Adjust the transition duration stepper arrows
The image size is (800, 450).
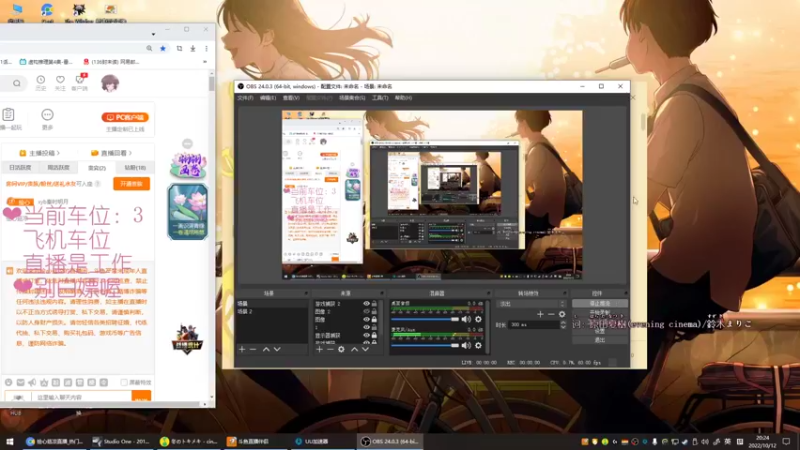(x=563, y=324)
